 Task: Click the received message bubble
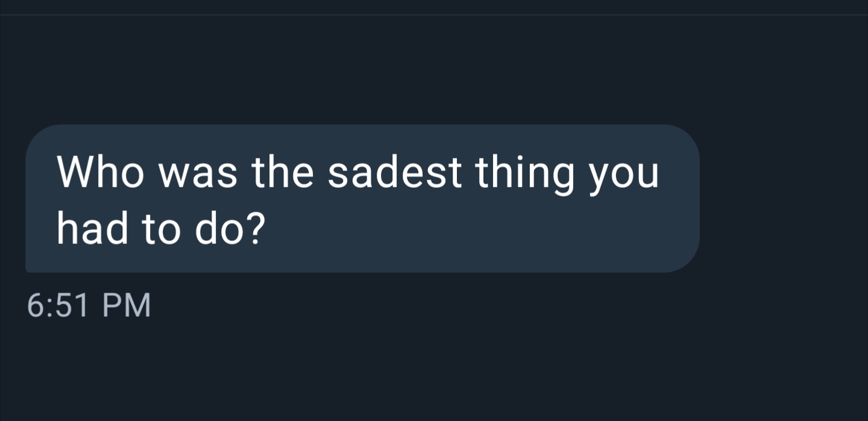[x=362, y=199]
